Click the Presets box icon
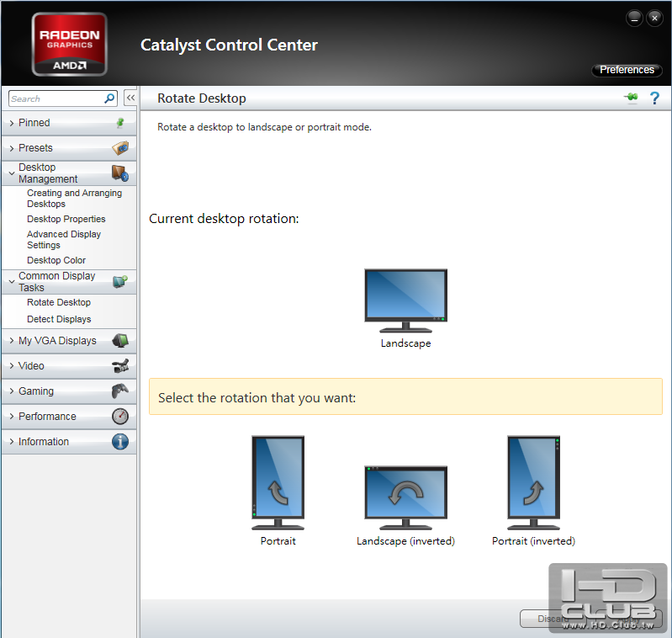Viewport: 672px width, 638px height. pos(120,148)
